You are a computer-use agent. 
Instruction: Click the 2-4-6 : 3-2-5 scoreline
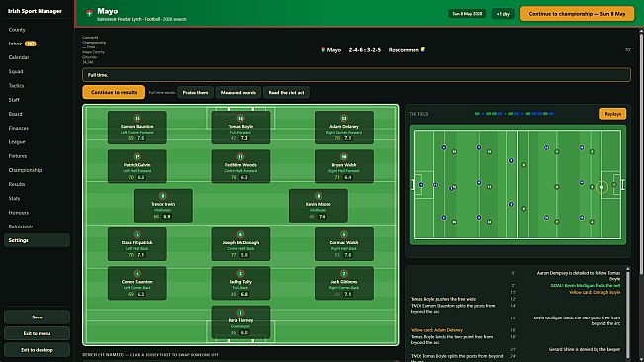[365, 50]
